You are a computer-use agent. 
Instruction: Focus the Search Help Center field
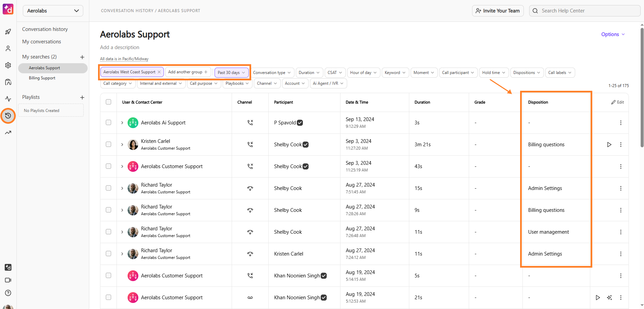tap(585, 11)
